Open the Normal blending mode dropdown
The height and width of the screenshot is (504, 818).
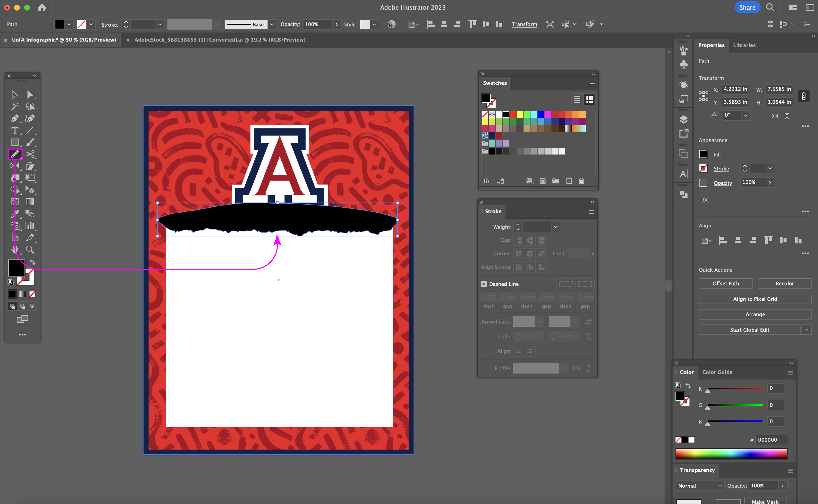700,486
